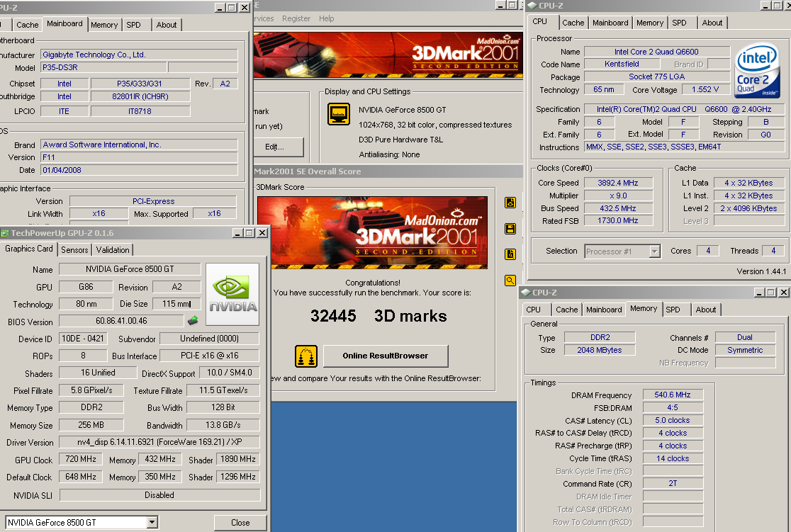Click the Rated FSB value 1730.0 MHz

coord(618,220)
